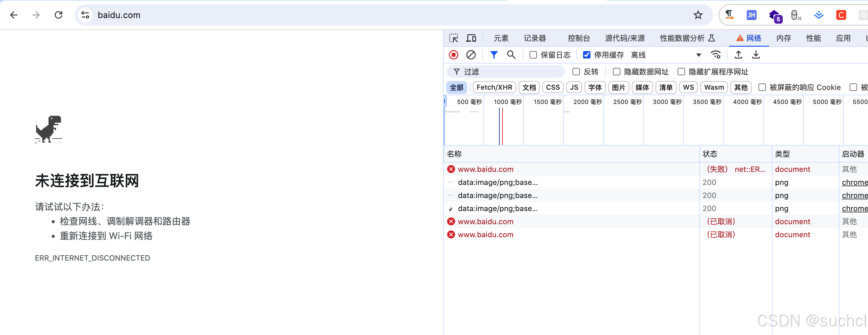Image resolution: width=868 pixels, height=335 pixels.
Task: Open the 记录器 tab
Action: [x=535, y=39]
